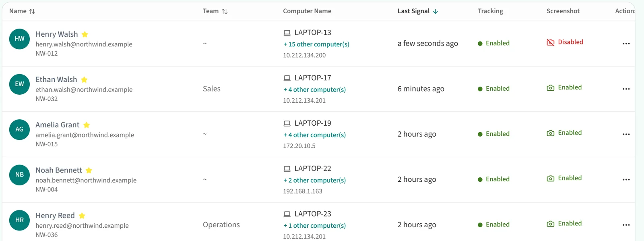Open actions menu for Henry Reed
This screenshot has height=241, width=644.
(626, 225)
